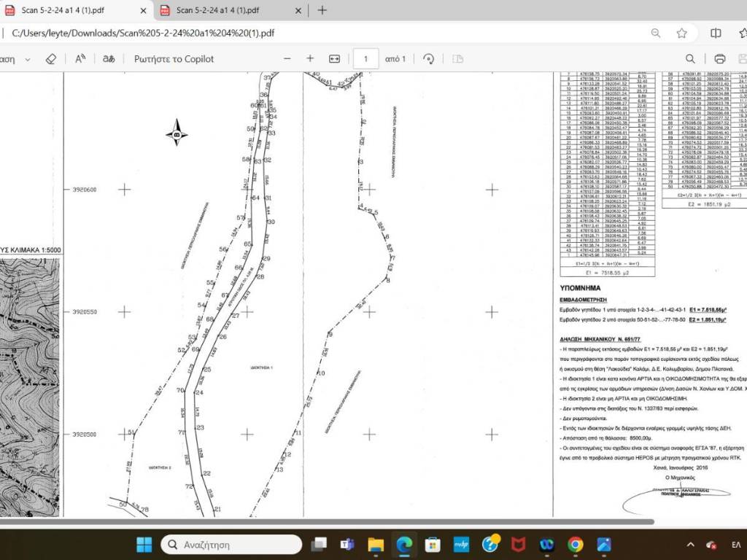Click the page number input field
The height and width of the screenshot is (560, 747).
coord(366,59)
